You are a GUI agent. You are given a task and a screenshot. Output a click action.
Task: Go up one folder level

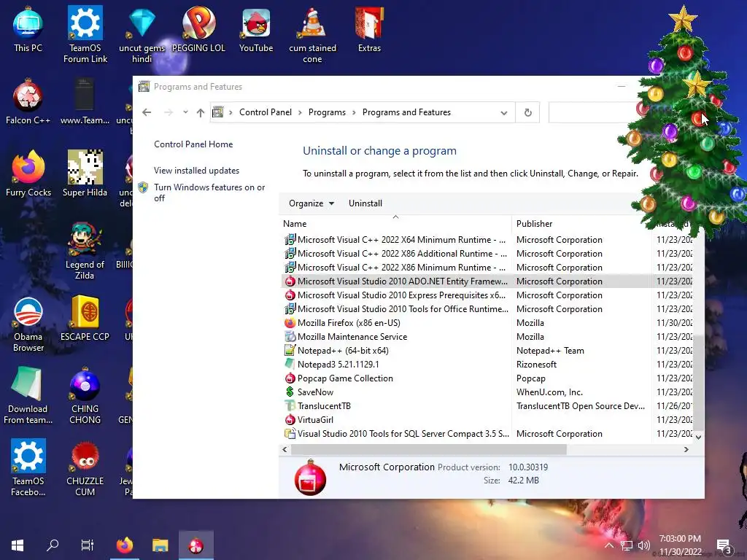pyautogui.click(x=201, y=112)
